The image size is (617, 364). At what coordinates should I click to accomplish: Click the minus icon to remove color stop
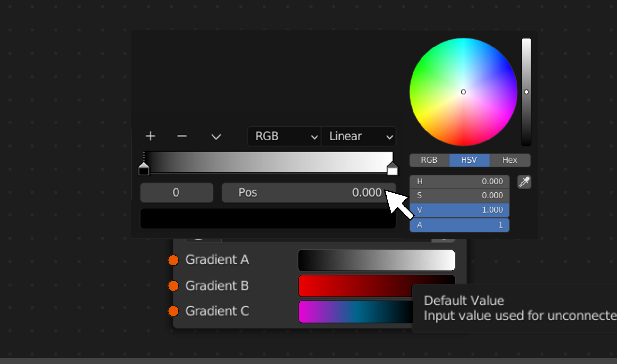point(182,136)
